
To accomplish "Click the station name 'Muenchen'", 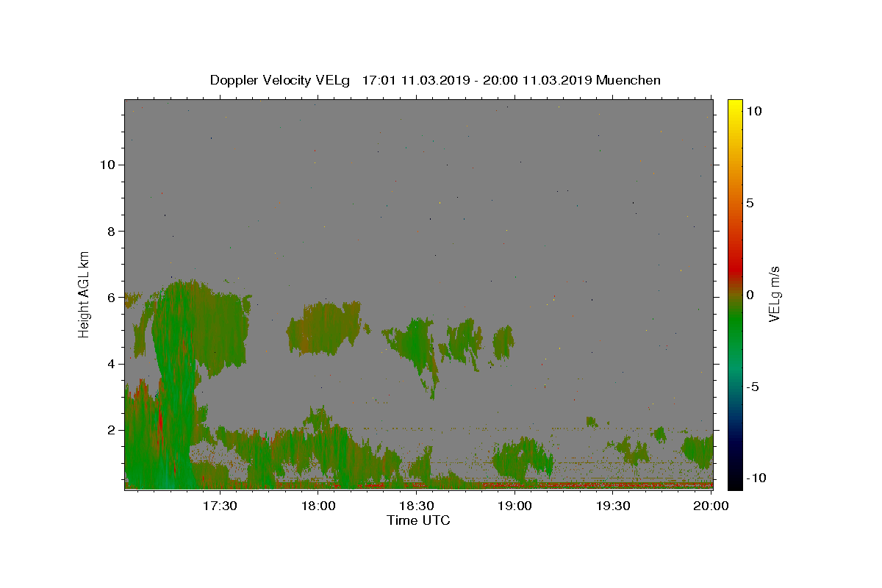I will (x=628, y=80).
